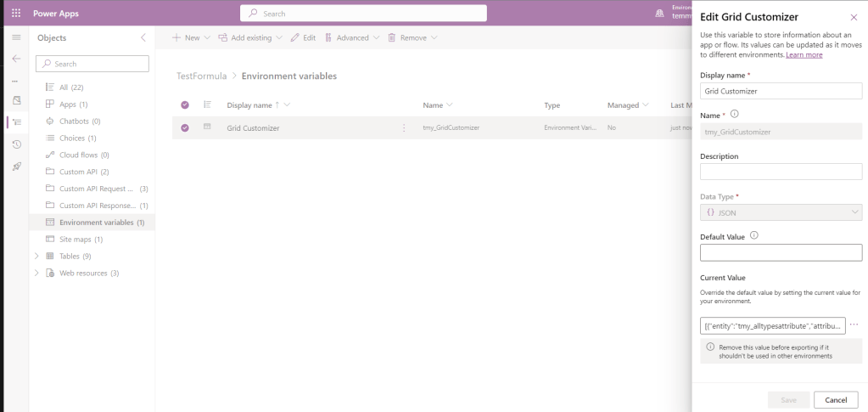Go back using the left arrow icon
This screenshot has width=868, height=412.
(x=16, y=59)
